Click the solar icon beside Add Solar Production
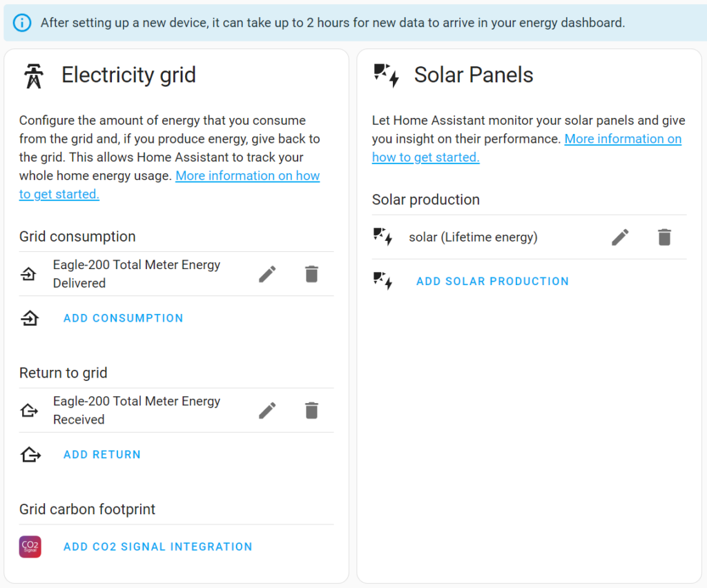The image size is (707, 588). click(x=382, y=281)
